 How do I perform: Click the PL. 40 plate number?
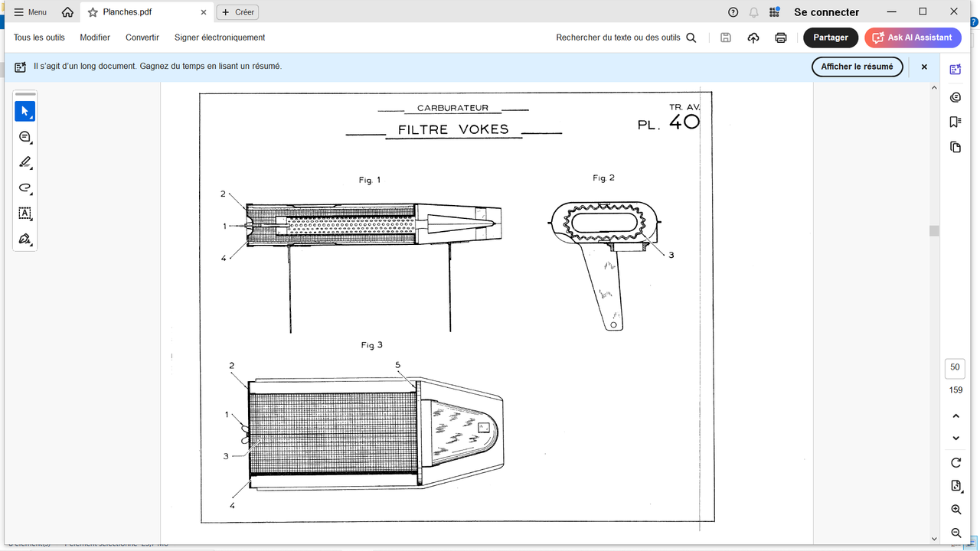click(x=668, y=123)
